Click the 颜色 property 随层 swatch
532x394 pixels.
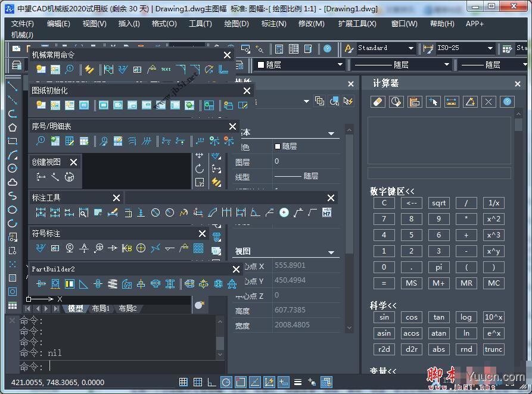pos(278,146)
